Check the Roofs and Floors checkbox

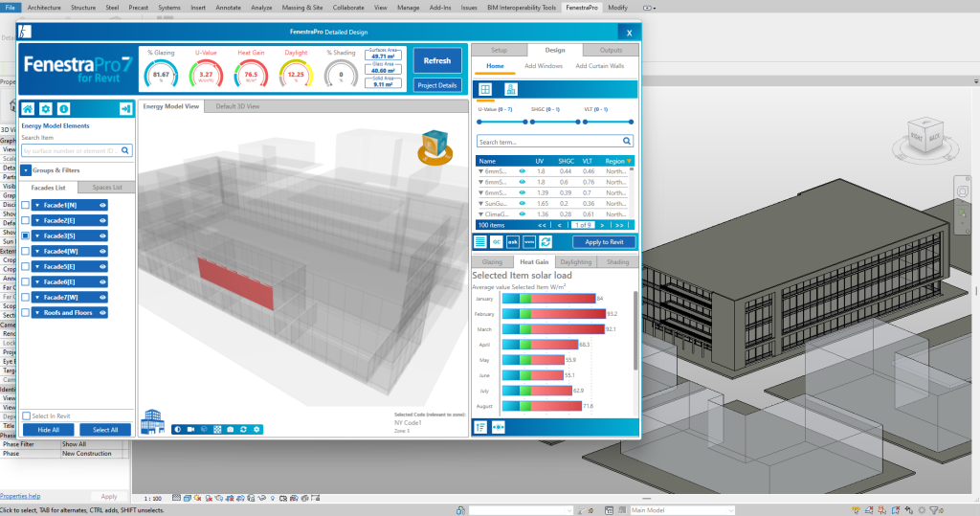(x=26, y=313)
